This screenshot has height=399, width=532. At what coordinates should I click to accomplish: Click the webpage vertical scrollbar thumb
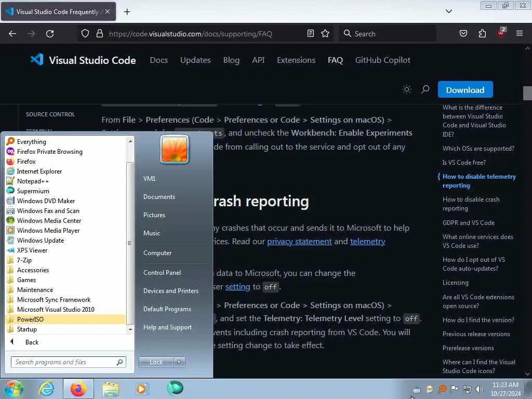coord(527,93)
